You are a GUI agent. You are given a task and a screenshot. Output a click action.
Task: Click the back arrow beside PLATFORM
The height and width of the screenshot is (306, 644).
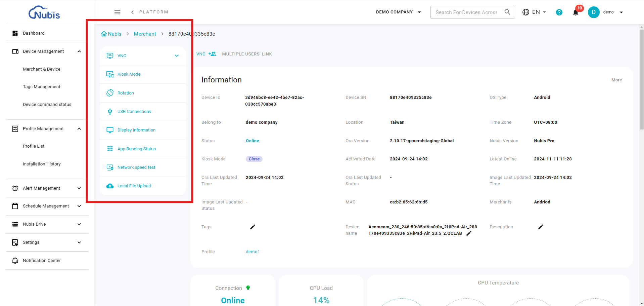point(132,12)
